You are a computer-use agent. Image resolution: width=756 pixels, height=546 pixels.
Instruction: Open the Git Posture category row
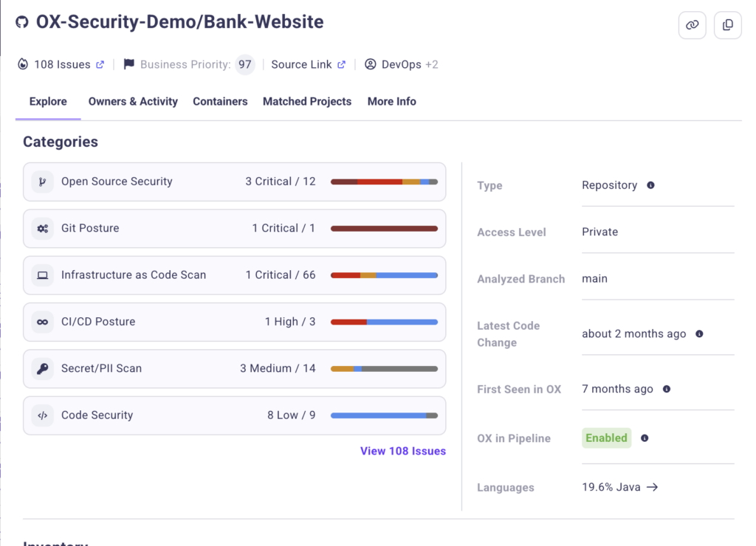pos(234,229)
